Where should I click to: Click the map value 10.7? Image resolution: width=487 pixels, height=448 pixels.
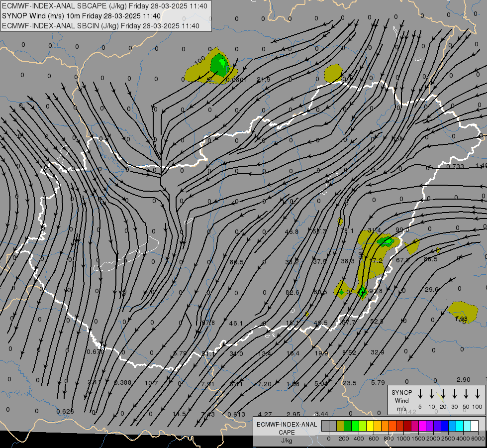click(151, 383)
